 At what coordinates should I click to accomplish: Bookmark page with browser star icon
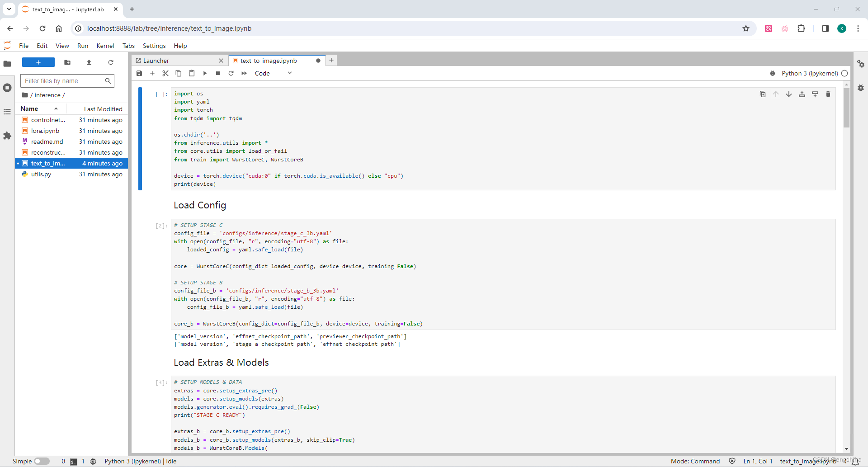pos(746,28)
